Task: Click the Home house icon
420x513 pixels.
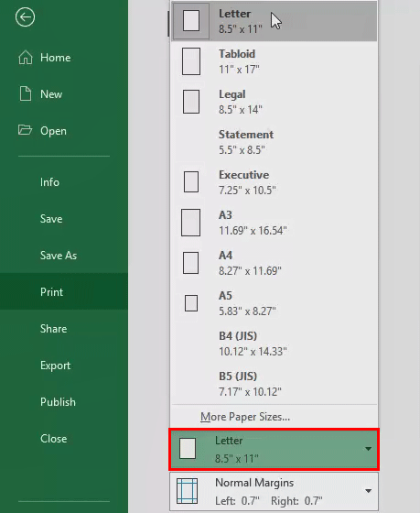Action: coord(26,58)
